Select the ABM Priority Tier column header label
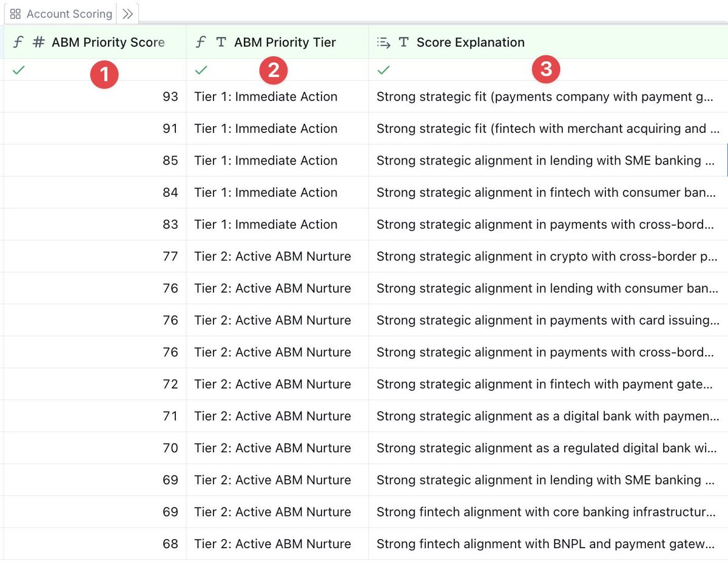Viewport: 728px width, 570px height. pyautogui.click(x=285, y=42)
